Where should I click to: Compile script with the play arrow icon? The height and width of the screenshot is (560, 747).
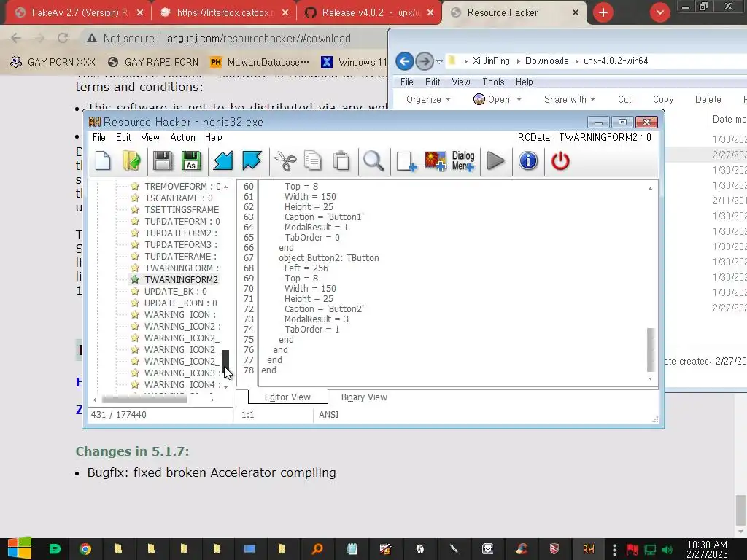pos(495,161)
